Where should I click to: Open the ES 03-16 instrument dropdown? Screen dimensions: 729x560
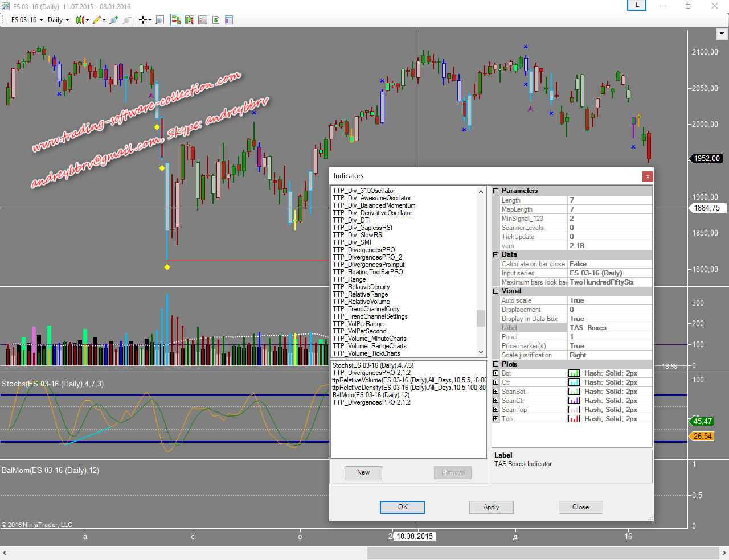27,20
